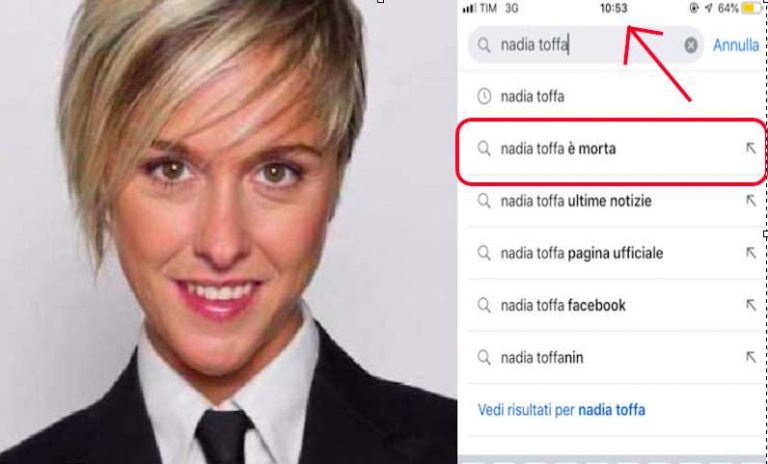Click the portrait photo of the blonde woman
This screenshot has height=464, width=768.
tap(228, 232)
